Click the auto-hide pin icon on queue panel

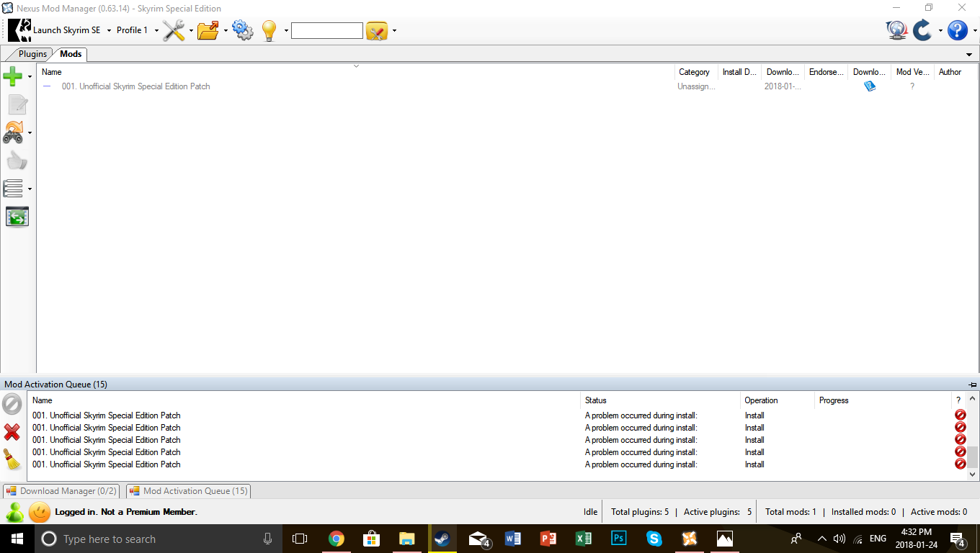point(973,385)
